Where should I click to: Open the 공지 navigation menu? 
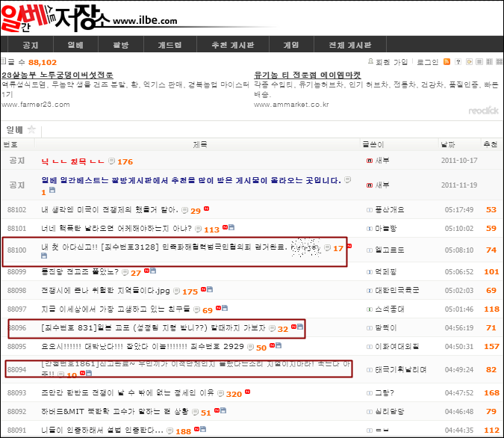(30, 45)
